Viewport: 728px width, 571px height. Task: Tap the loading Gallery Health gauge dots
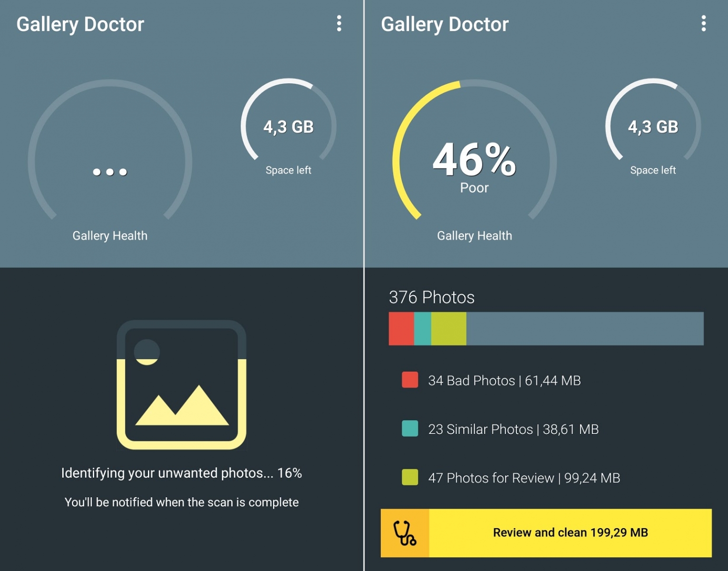click(110, 172)
